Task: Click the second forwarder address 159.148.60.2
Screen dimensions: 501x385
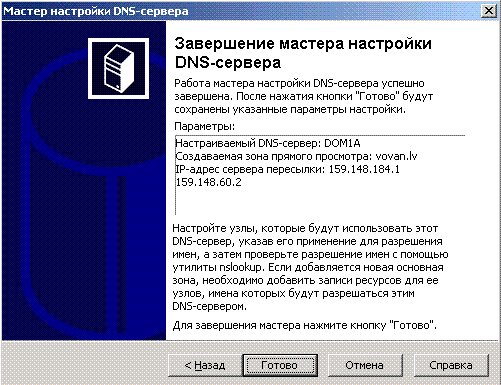Action: [208, 182]
